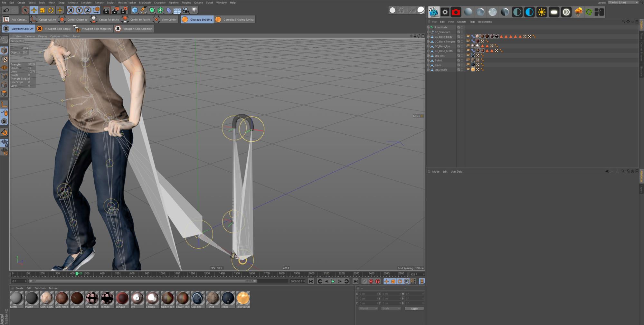Click the red question mark keyframe icon

(x=378, y=281)
